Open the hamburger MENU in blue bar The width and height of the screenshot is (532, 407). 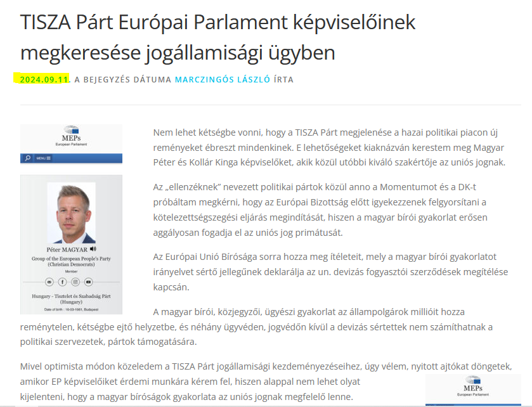point(43,158)
